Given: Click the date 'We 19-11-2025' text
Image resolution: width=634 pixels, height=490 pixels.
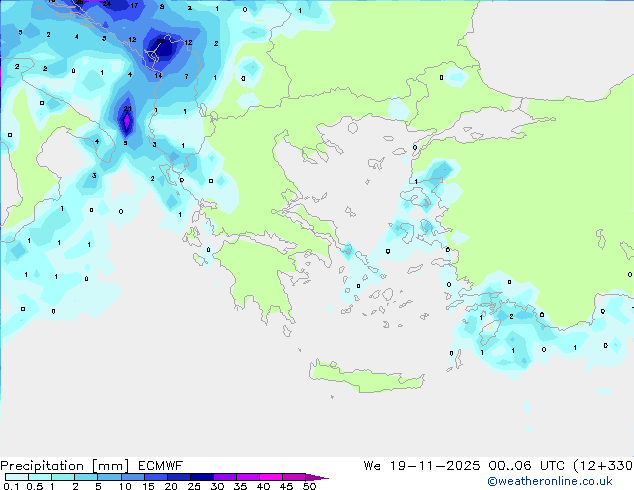Looking at the screenshot, I should pos(422,466).
